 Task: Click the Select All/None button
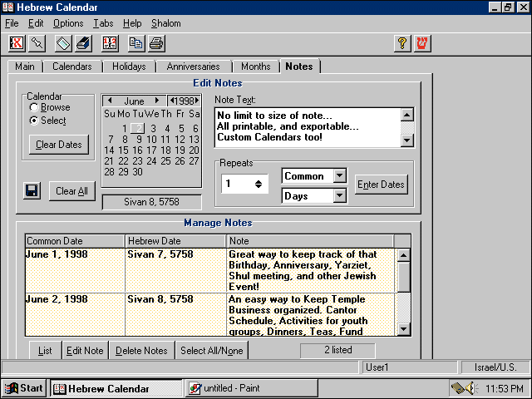point(212,351)
